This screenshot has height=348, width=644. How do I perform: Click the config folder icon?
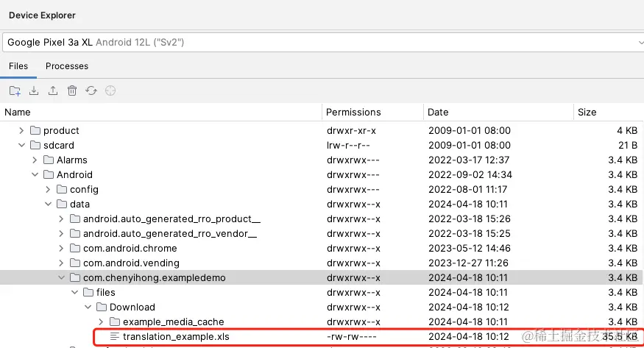coord(62,190)
